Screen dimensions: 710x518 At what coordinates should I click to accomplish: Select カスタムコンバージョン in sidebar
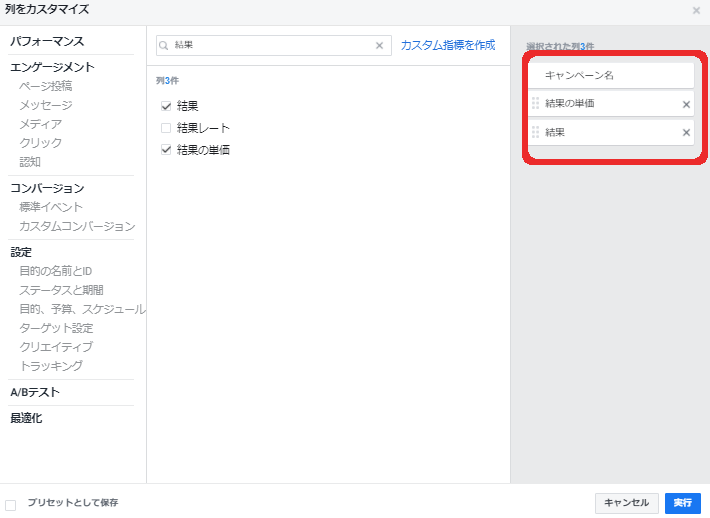coord(77,226)
